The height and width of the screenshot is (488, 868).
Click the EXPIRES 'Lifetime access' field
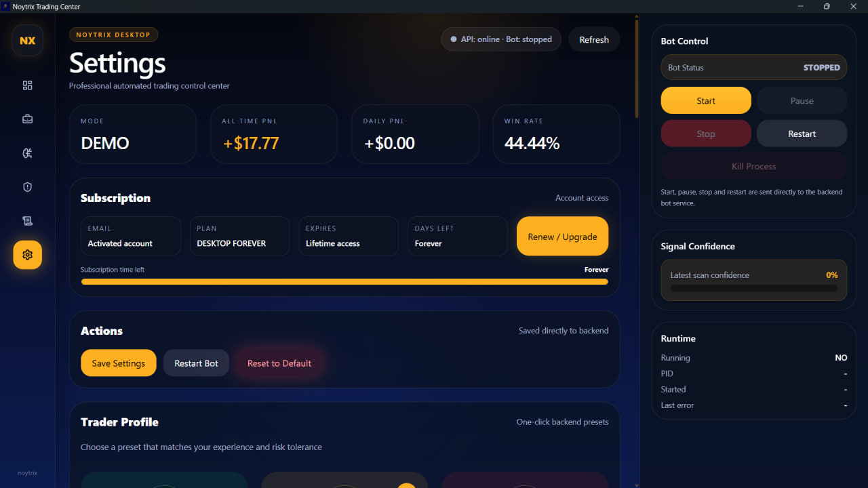pos(349,236)
